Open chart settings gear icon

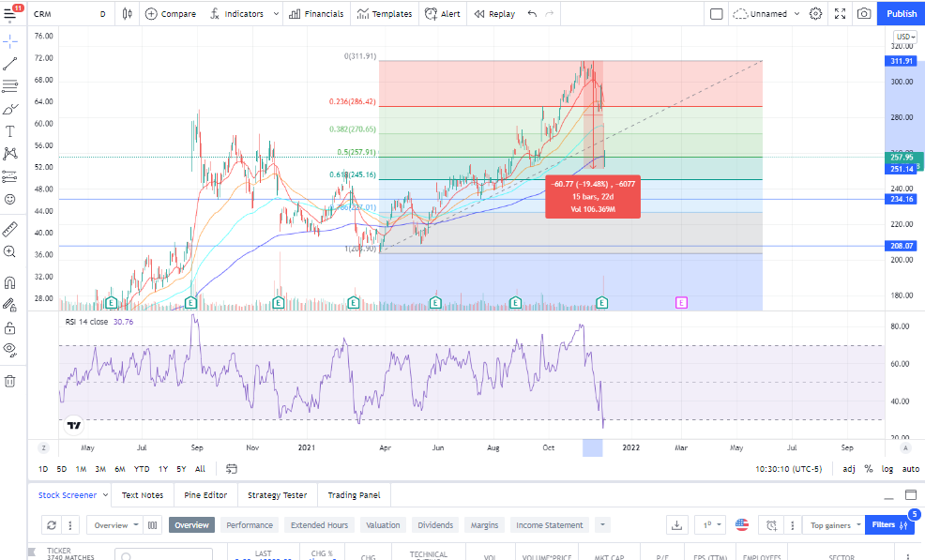coord(816,14)
